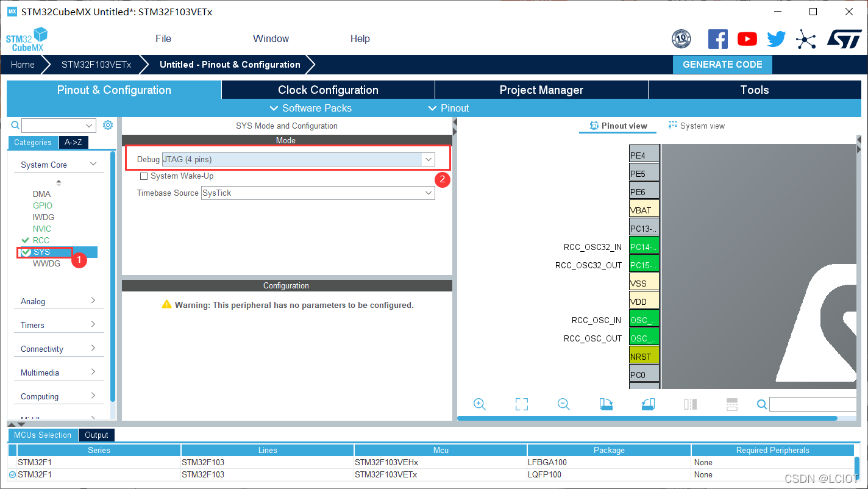This screenshot has width=868, height=489.
Task: Select NVIC in System Core list
Action: point(42,229)
